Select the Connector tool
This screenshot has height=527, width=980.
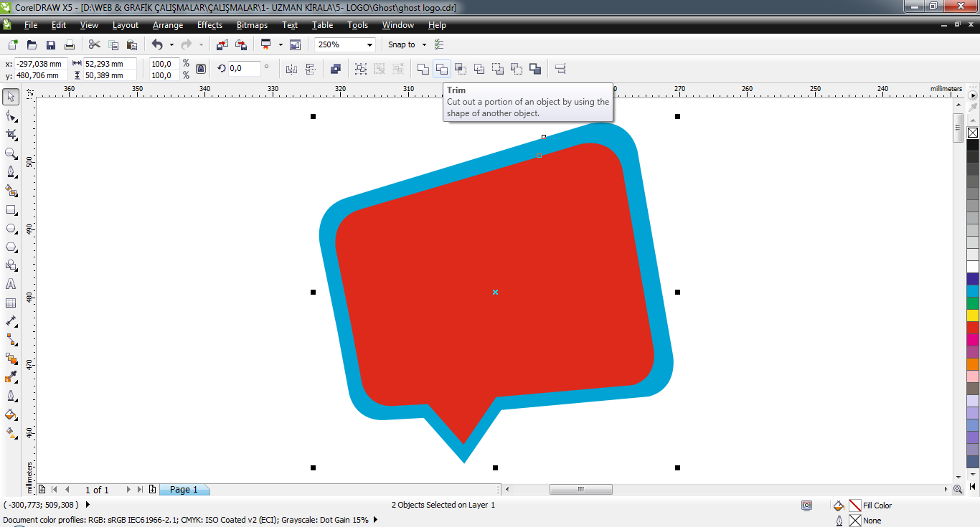tap(11, 339)
